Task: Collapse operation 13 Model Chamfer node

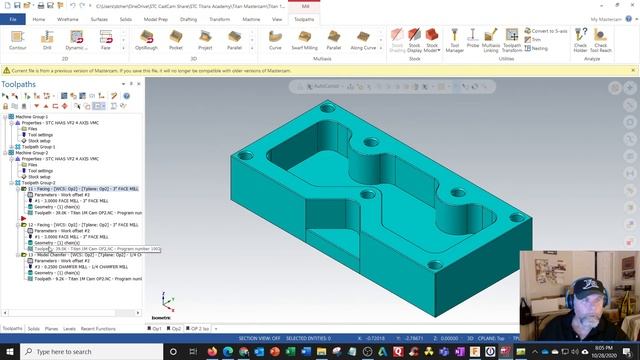Action: (x=18, y=255)
